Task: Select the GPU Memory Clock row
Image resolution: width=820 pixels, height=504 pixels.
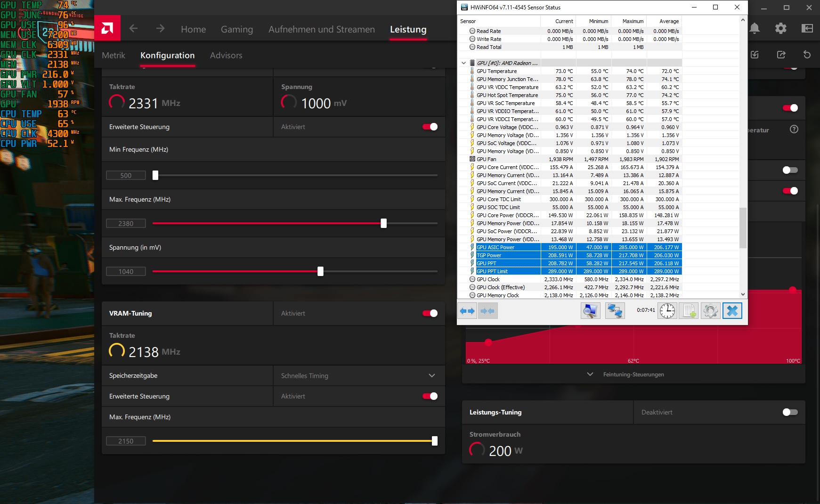Action: click(570, 295)
